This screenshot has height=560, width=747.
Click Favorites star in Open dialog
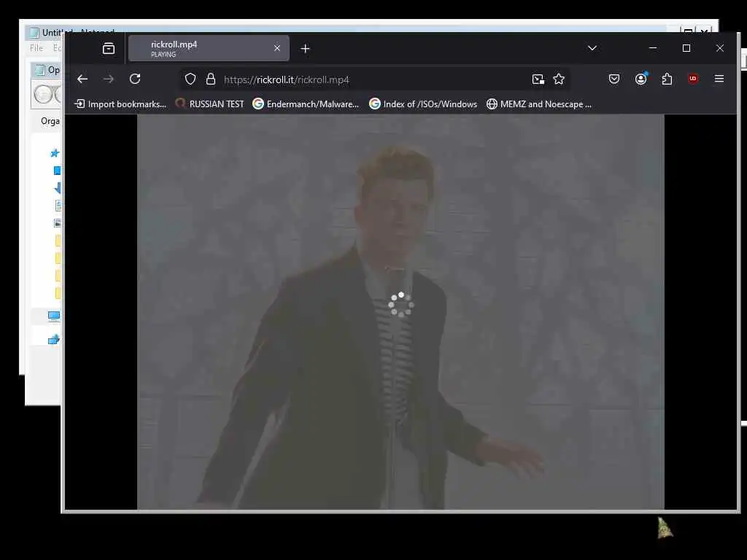click(x=55, y=153)
